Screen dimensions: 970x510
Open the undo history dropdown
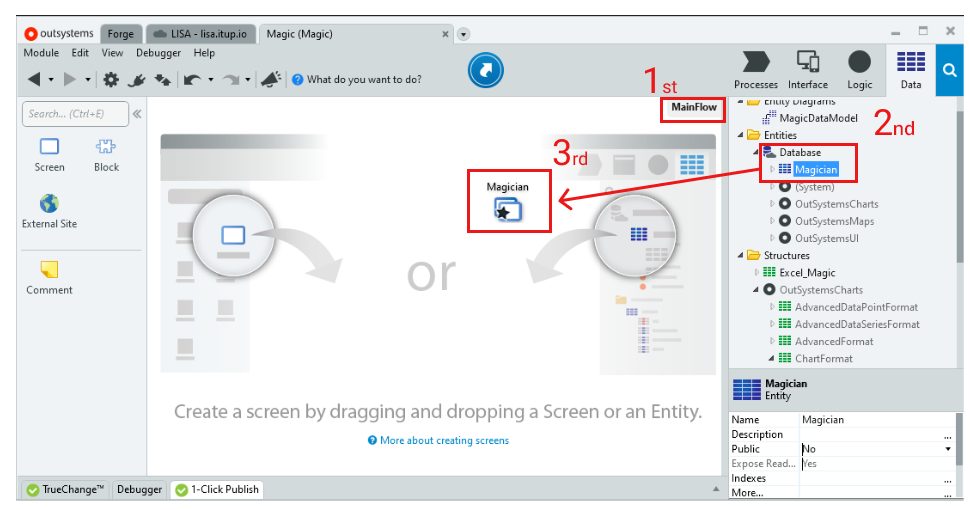(x=211, y=79)
